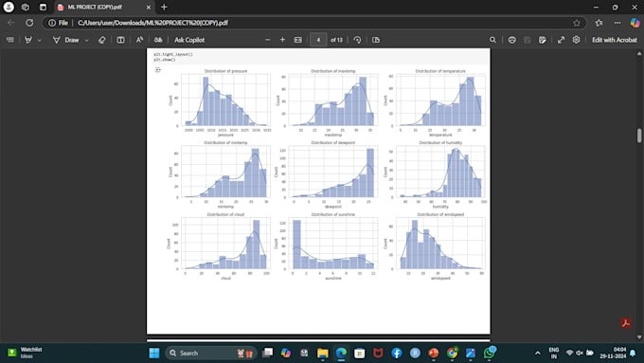Show hidden system tray icons
Screen dimensions: 644x363
tap(538, 354)
